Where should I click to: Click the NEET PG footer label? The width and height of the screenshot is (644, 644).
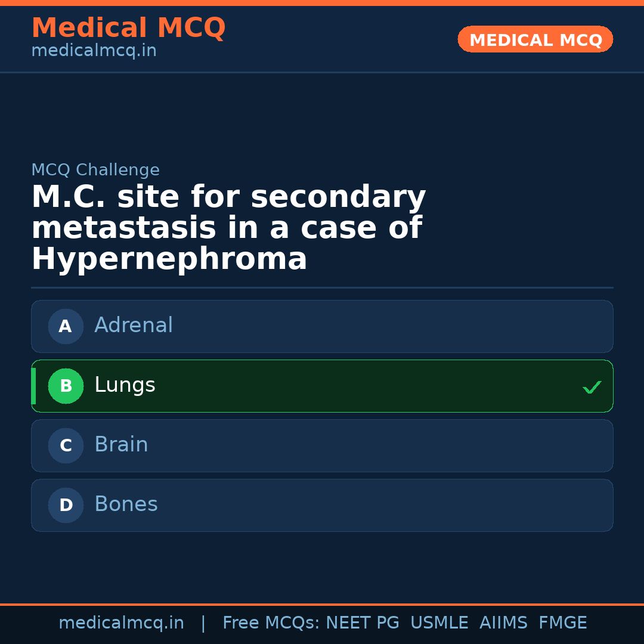pyautogui.click(x=362, y=622)
